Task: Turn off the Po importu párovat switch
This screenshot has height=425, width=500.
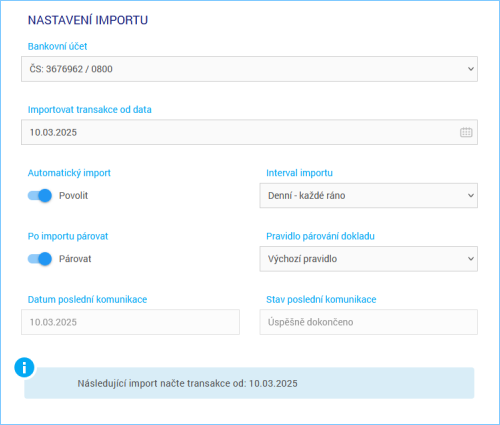Action: point(40,259)
